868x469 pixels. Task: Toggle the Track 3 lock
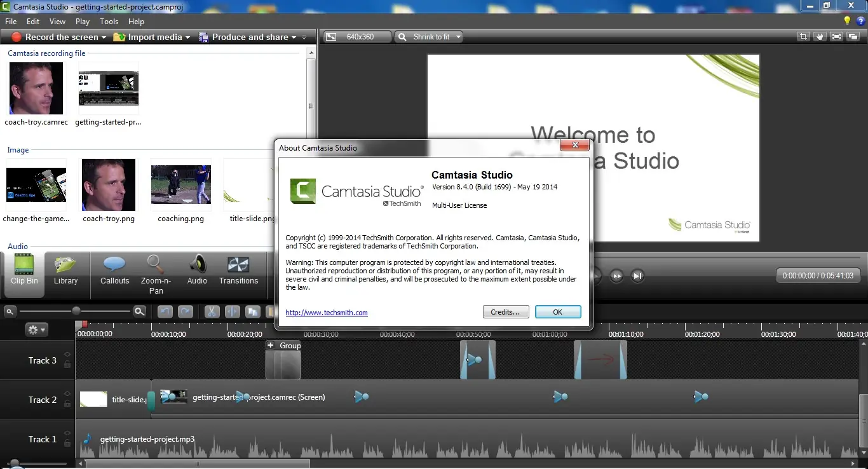[x=67, y=364]
